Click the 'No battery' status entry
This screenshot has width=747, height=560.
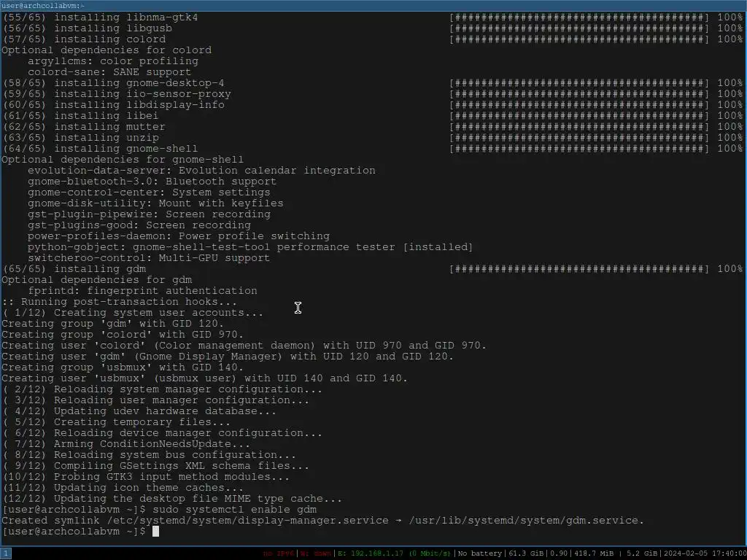[480, 554]
